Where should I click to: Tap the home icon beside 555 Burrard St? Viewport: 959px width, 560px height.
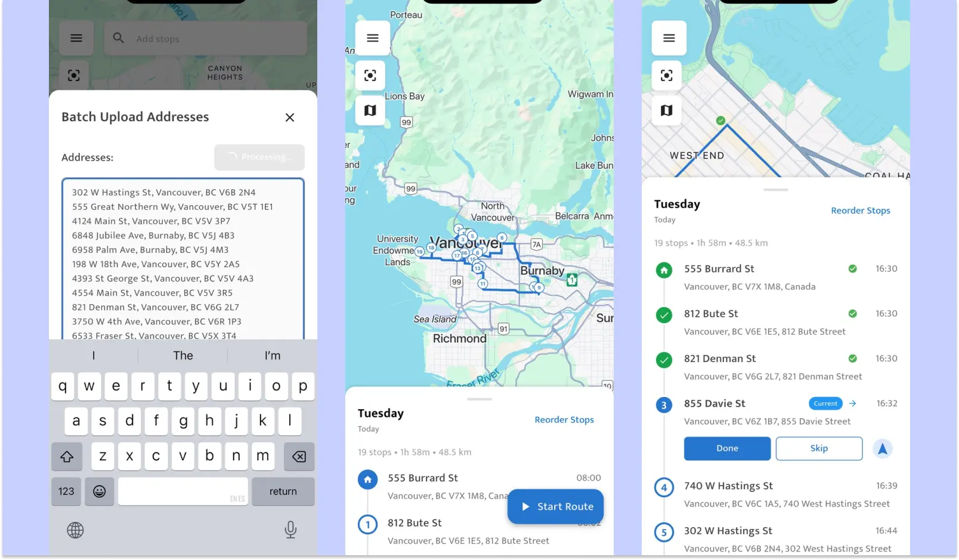664,270
